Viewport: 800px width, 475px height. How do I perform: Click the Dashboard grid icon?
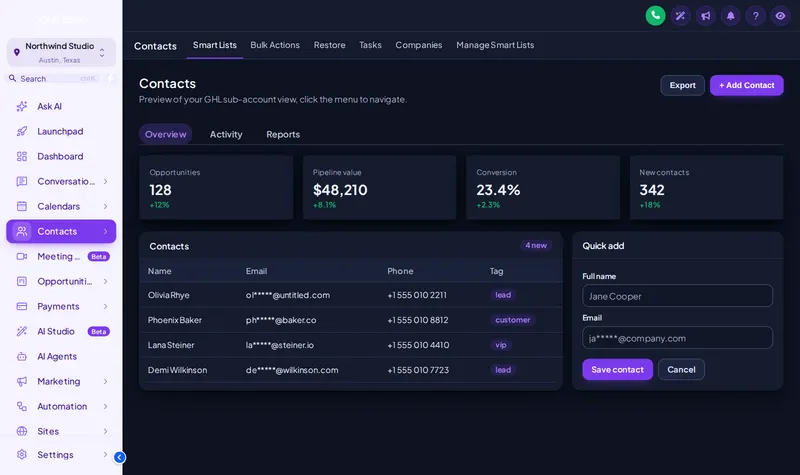(21, 156)
